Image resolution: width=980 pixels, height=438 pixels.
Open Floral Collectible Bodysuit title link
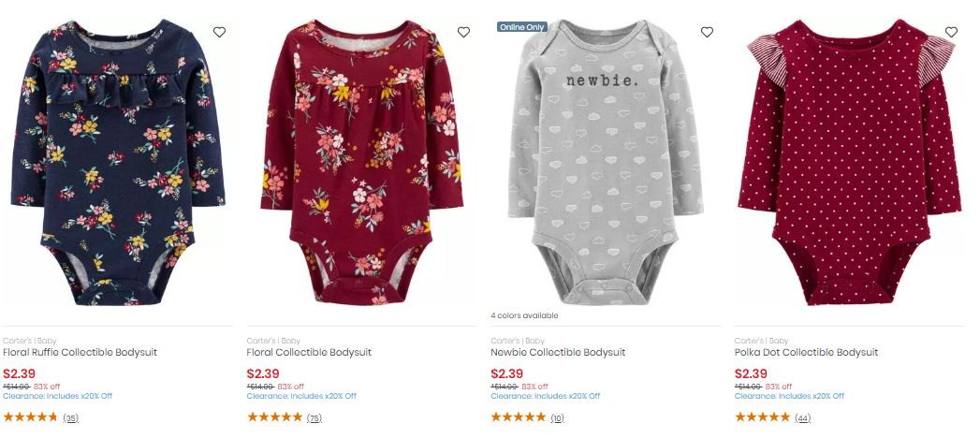coord(310,353)
